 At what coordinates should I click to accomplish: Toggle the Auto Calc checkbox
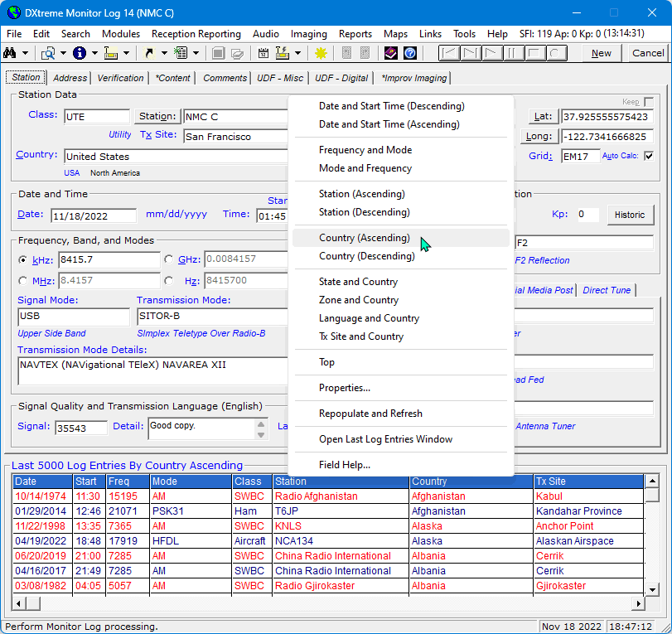tap(648, 156)
